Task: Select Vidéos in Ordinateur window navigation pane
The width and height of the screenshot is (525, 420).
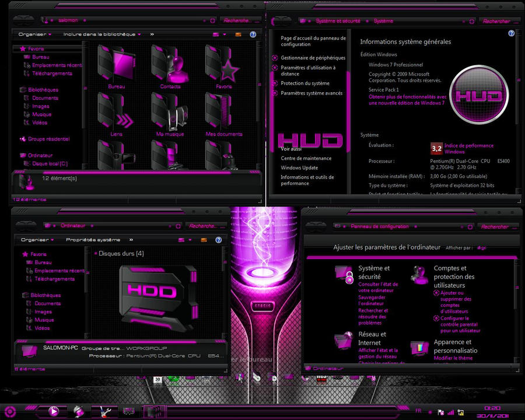Action: pyautogui.click(x=42, y=328)
